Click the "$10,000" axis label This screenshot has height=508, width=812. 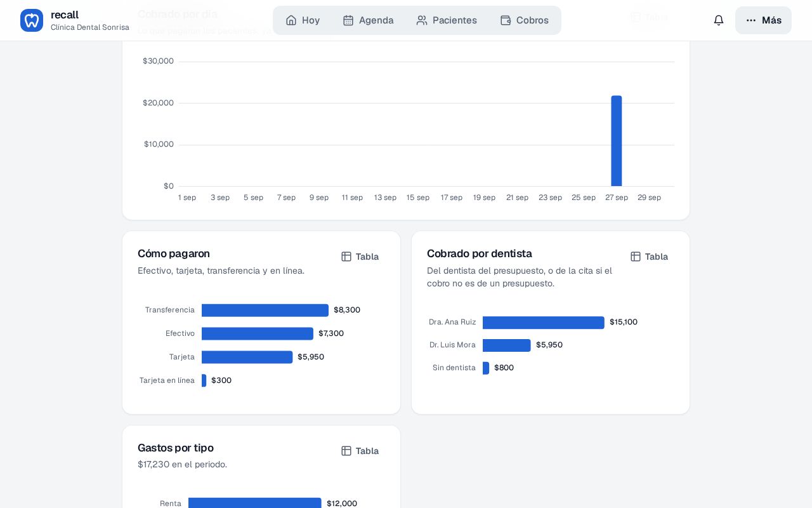pyautogui.click(x=159, y=144)
